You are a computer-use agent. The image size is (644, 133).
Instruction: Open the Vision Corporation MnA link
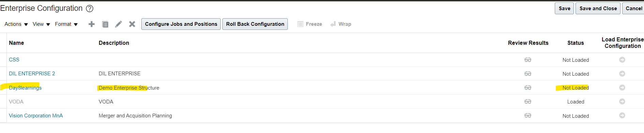[36, 116]
